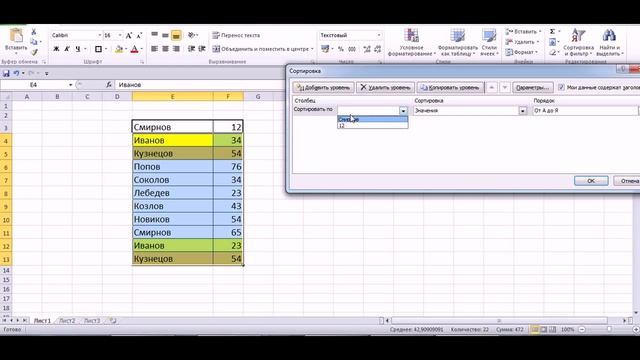Click the Undo arrow icon
Screen dimensions: 640x360
point(16,73)
